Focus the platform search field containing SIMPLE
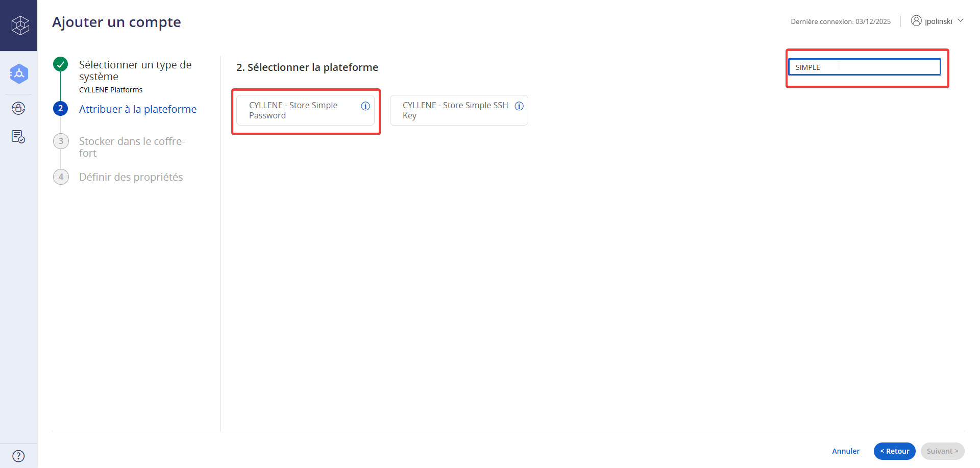 (864, 67)
